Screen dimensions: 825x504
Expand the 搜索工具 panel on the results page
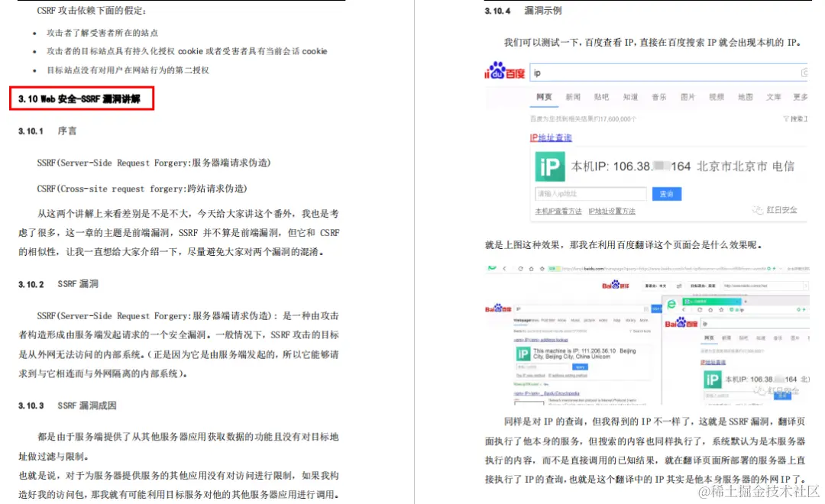point(794,119)
